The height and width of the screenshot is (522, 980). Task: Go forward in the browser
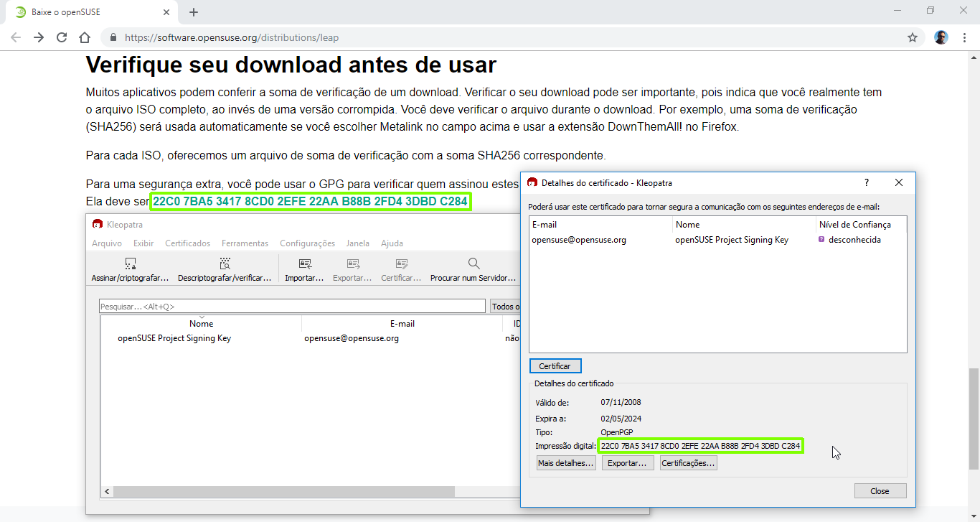(39, 37)
